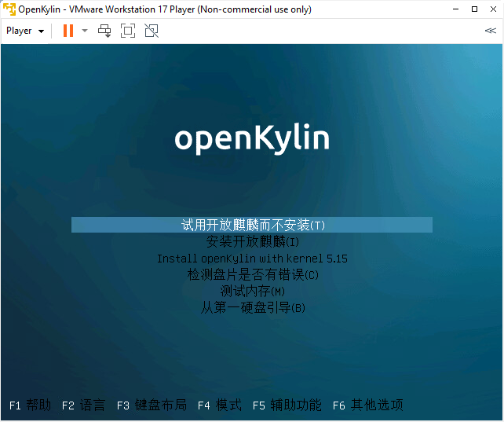Open F4 模式 modes option
The height and width of the screenshot is (422, 504).
coord(219,405)
